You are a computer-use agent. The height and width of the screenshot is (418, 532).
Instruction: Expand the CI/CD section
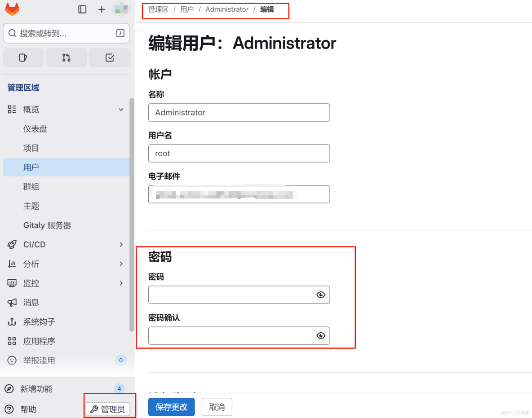pyautogui.click(x=120, y=244)
